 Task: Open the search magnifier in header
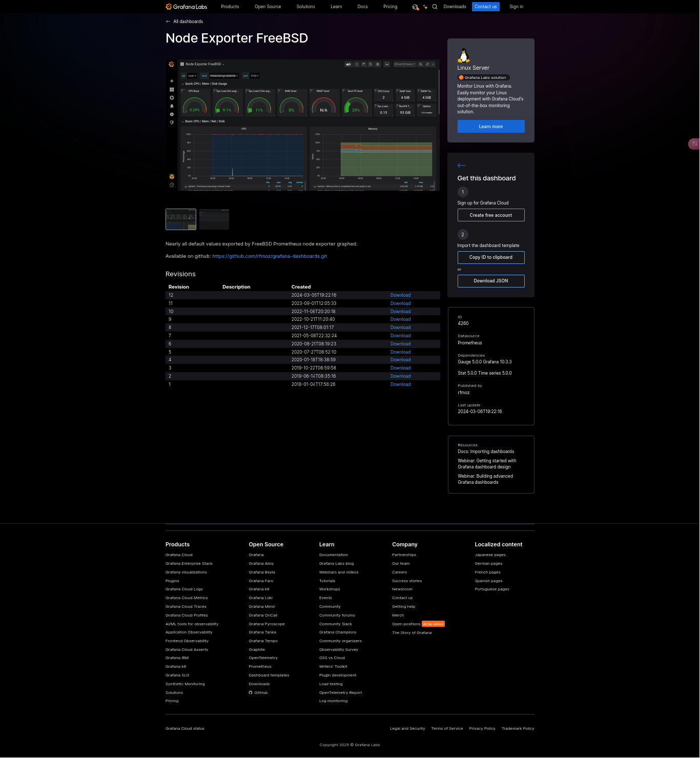[435, 7]
